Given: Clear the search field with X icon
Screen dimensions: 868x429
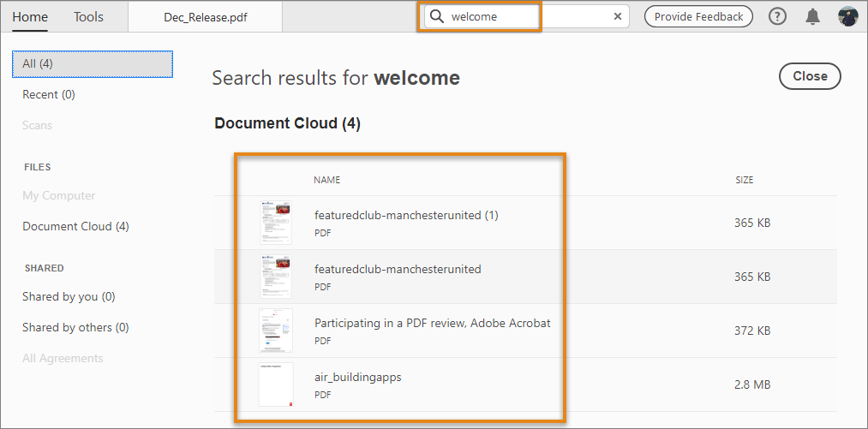Looking at the screenshot, I should pyautogui.click(x=618, y=16).
